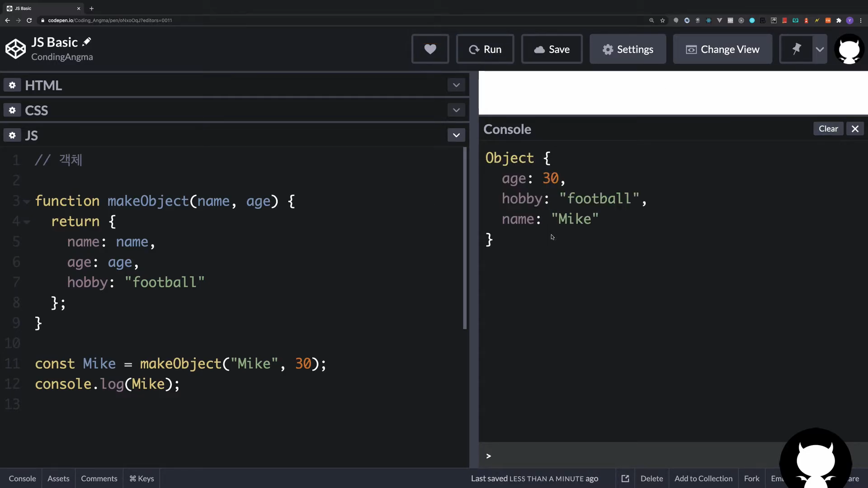The height and width of the screenshot is (488, 868).
Task: Click "Object {" in console output
Action: pos(518,158)
